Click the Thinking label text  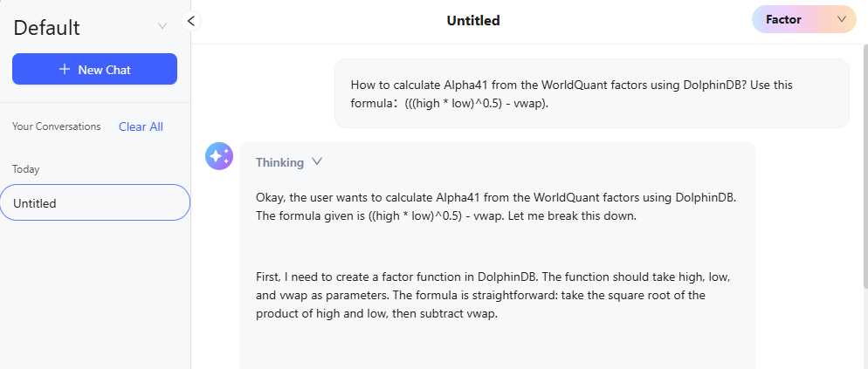click(279, 162)
